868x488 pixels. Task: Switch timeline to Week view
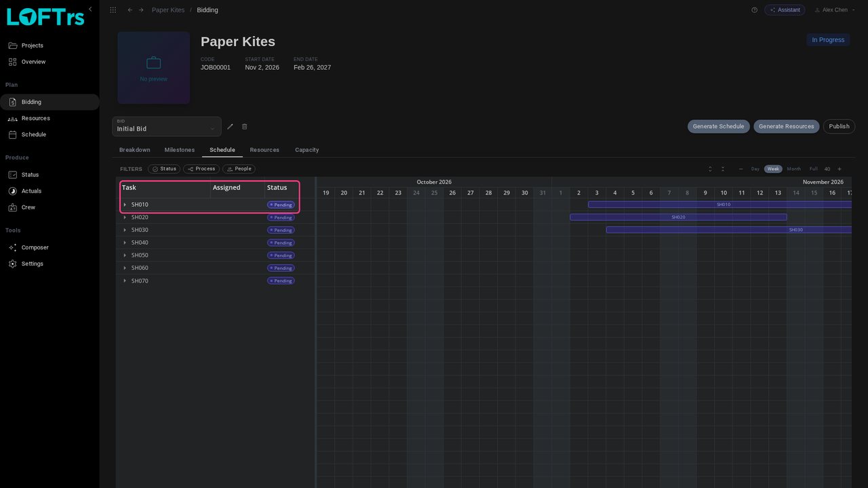click(x=773, y=169)
